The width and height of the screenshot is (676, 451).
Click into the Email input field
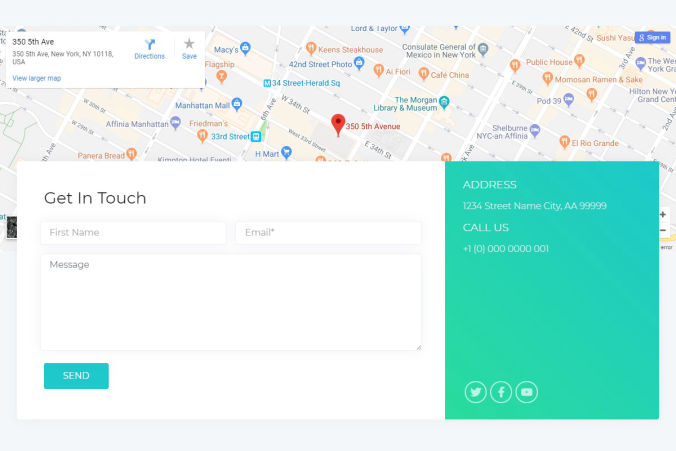click(x=328, y=233)
